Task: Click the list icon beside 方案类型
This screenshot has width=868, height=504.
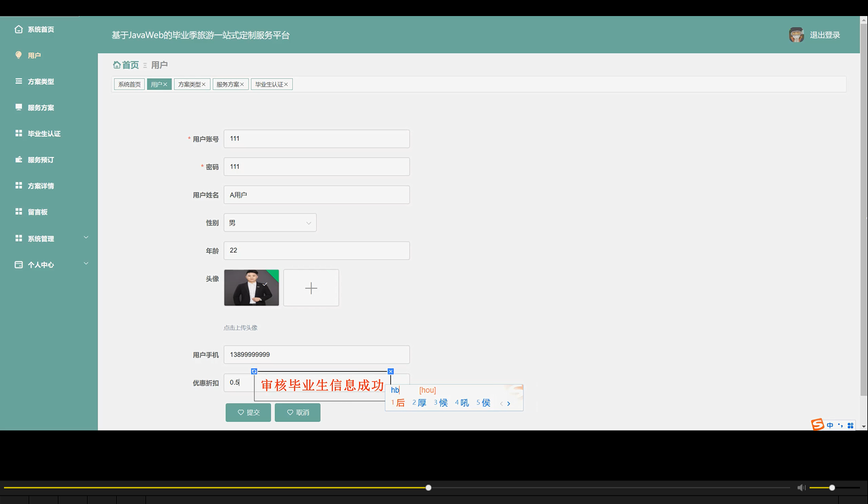Action: tap(19, 81)
